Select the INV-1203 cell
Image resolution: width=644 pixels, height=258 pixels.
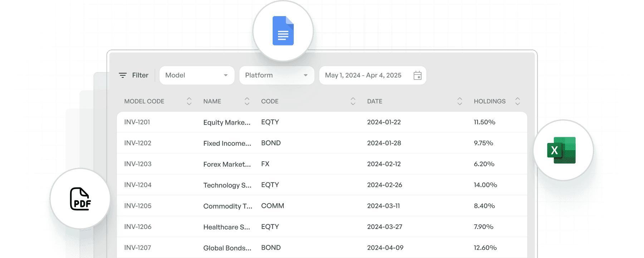138,164
